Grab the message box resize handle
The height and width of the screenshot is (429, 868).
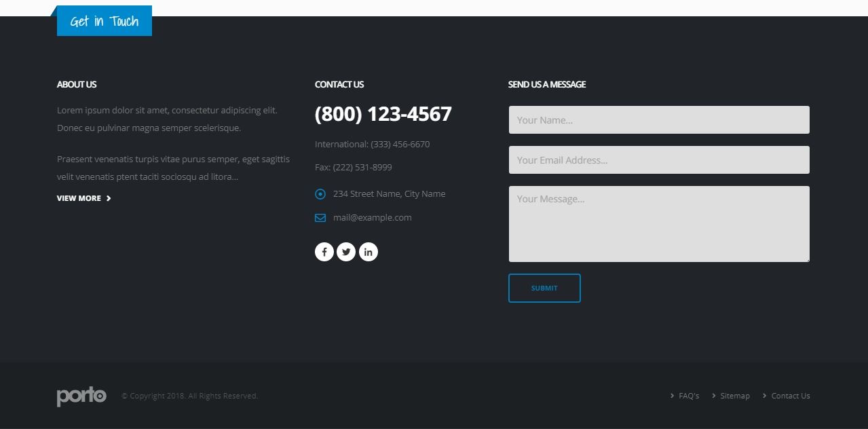(806, 259)
